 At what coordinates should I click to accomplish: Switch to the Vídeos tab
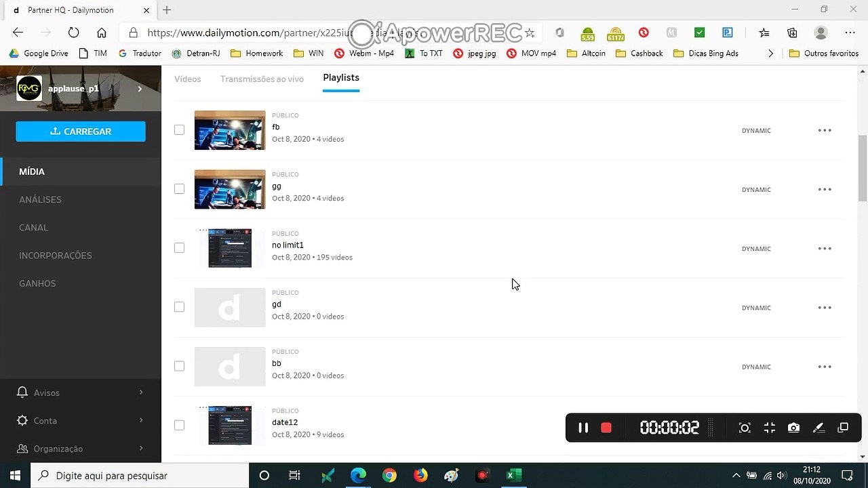click(188, 79)
